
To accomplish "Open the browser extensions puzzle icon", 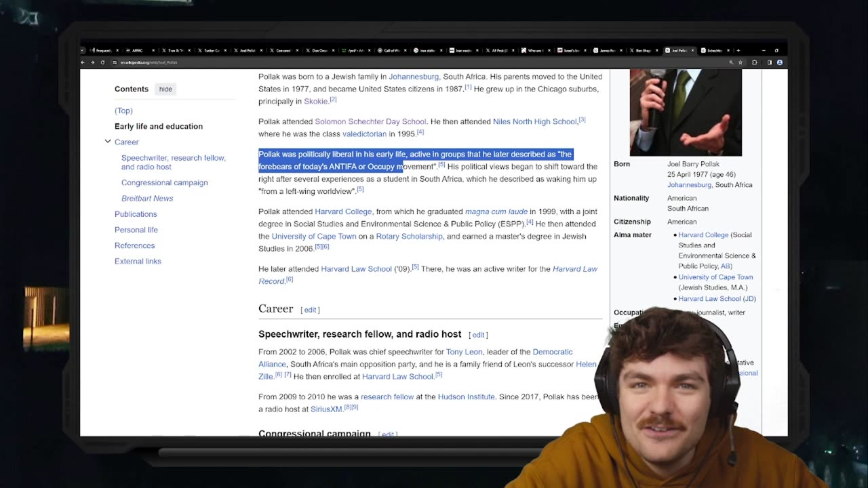I will pos(755,62).
